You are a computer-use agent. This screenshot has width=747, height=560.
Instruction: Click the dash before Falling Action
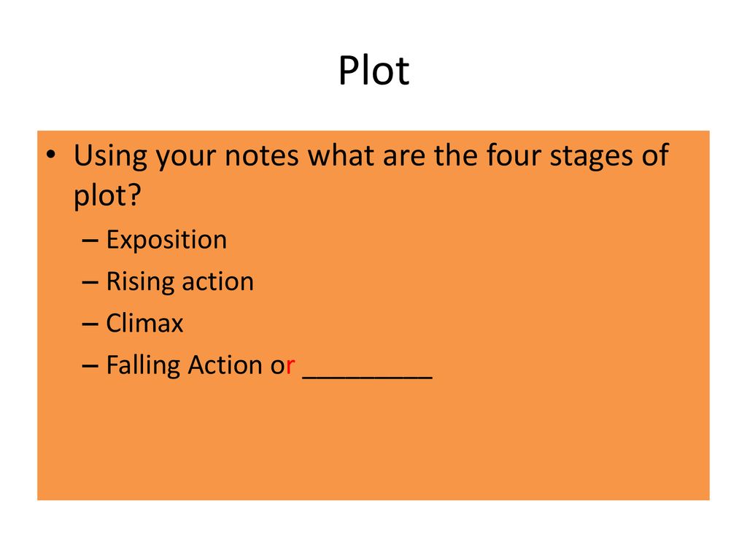(90, 367)
